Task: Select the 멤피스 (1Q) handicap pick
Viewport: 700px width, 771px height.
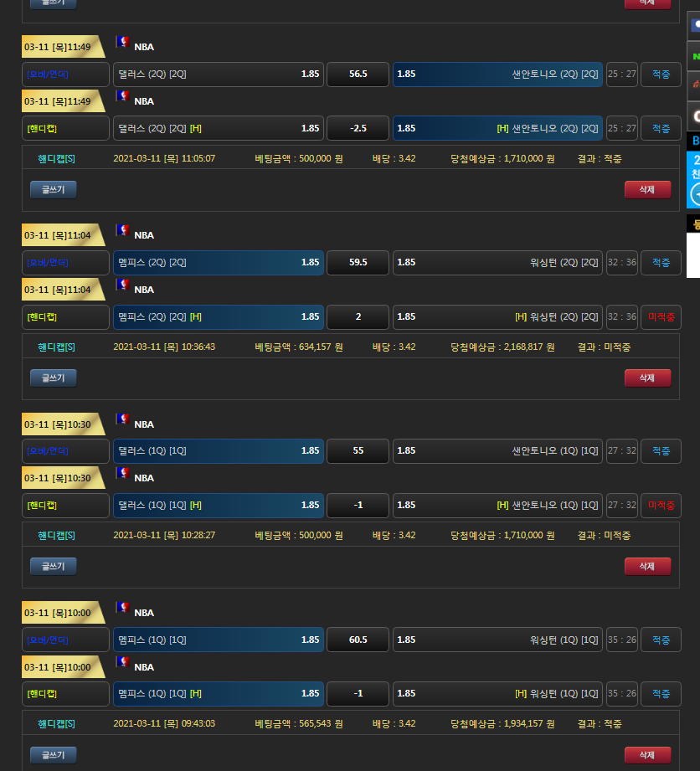Action: click(x=219, y=694)
